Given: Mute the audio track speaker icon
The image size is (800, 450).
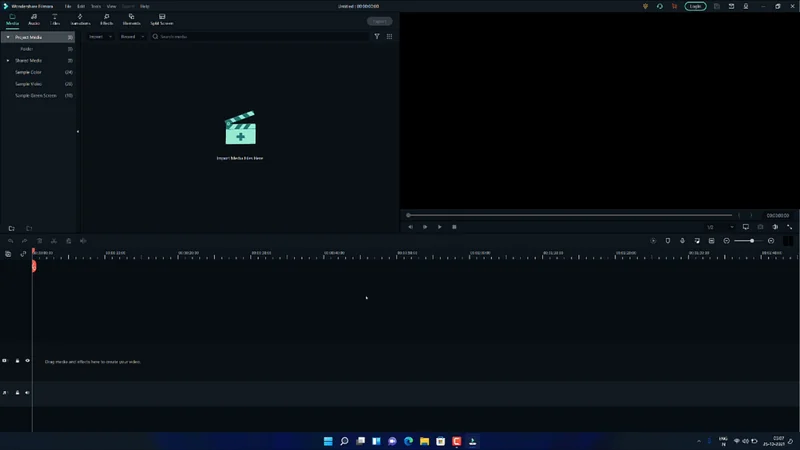Looking at the screenshot, I should click(27, 393).
